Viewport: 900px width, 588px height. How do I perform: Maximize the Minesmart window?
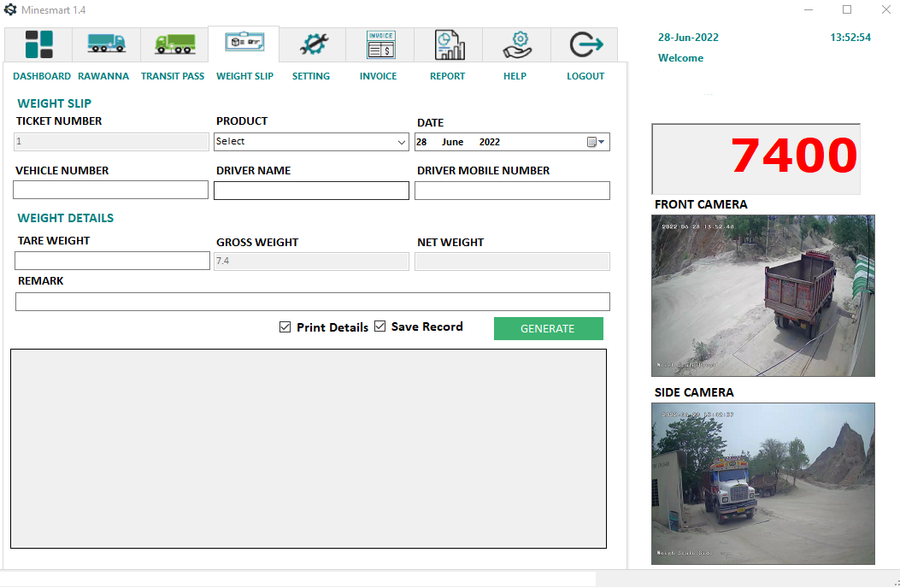[x=847, y=9]
